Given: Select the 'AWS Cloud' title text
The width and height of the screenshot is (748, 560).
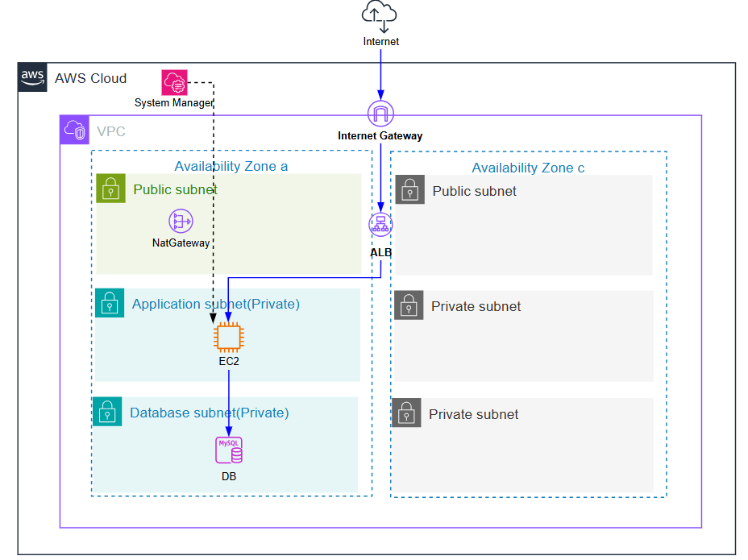Looking at the screenshot, I should (90, 78).
